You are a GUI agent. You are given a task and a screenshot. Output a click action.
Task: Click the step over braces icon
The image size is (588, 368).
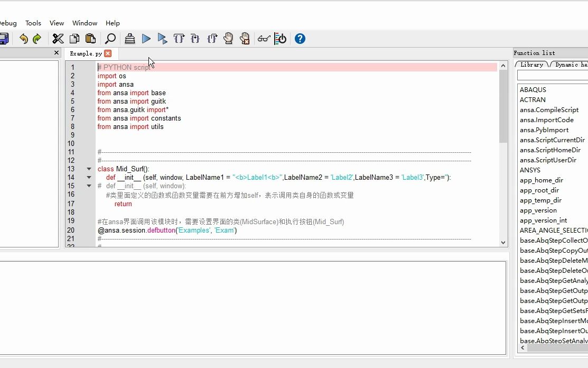click(x=179, y=39)
